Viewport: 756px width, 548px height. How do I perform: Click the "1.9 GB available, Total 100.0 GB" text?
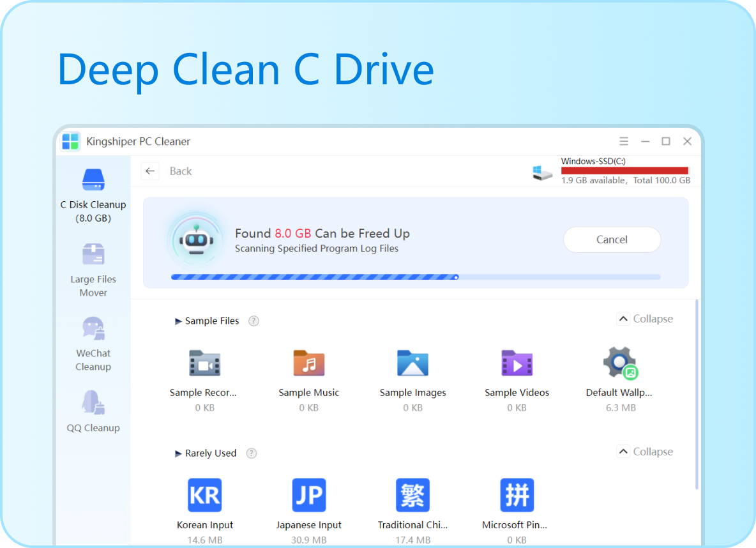(x=626, y=180)
